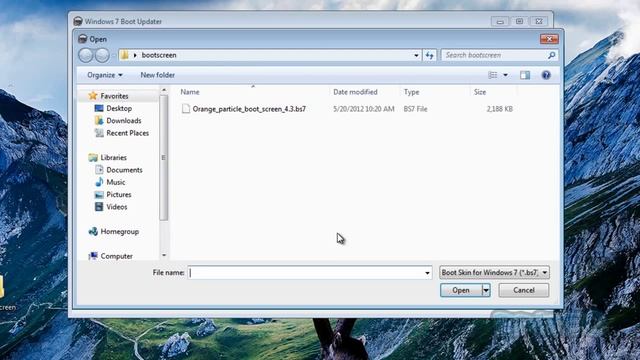Sort by the Type column header
640x360 pixels.
point(411,92)
